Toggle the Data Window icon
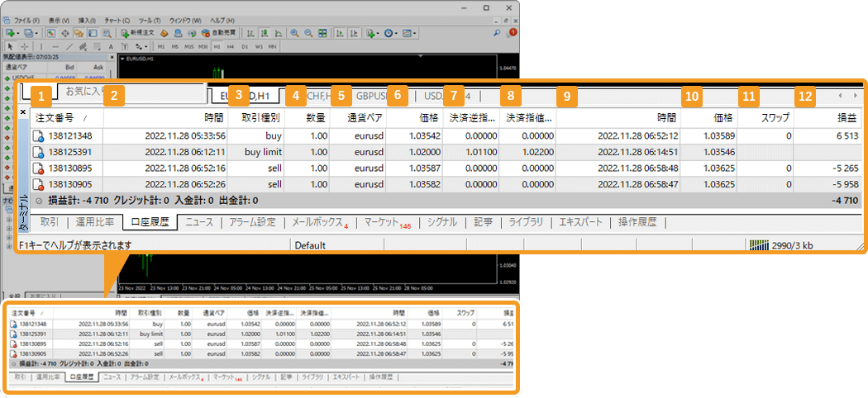Viewport: 868px width, 398px height. click(x=64, y=33)
